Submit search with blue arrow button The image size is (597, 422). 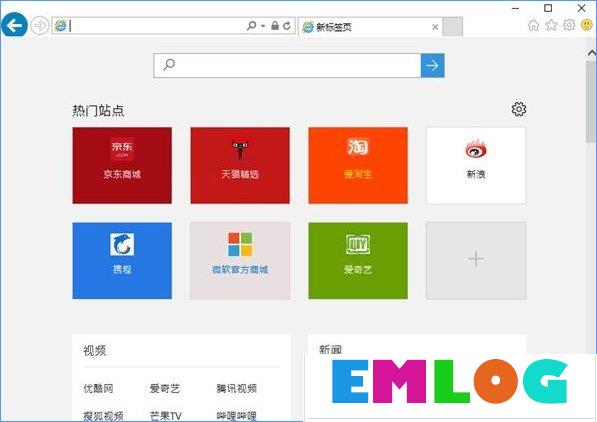[x=433, y=66]
